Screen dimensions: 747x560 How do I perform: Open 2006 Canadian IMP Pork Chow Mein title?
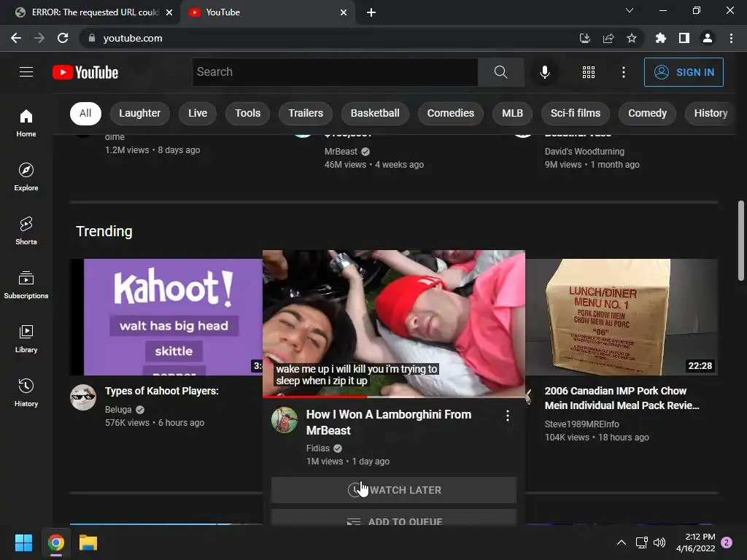(x=622, y=398)
